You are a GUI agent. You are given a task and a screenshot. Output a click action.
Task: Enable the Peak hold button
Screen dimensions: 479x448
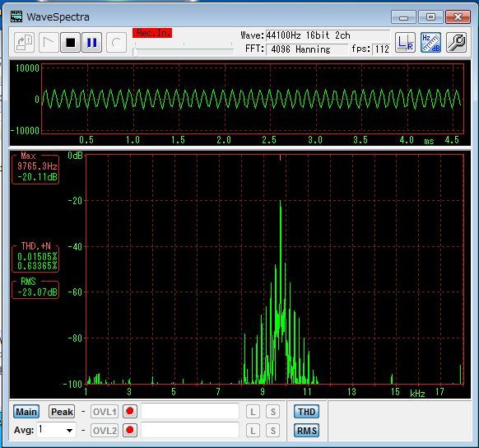click(62, 412)
